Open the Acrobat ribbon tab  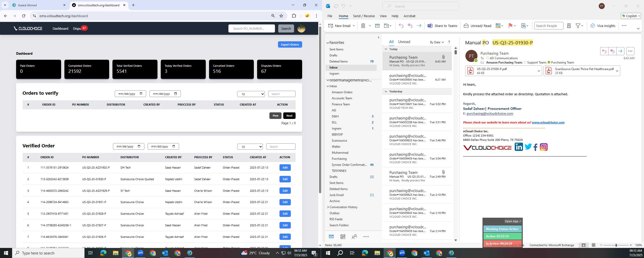click(x=409, y=16)
